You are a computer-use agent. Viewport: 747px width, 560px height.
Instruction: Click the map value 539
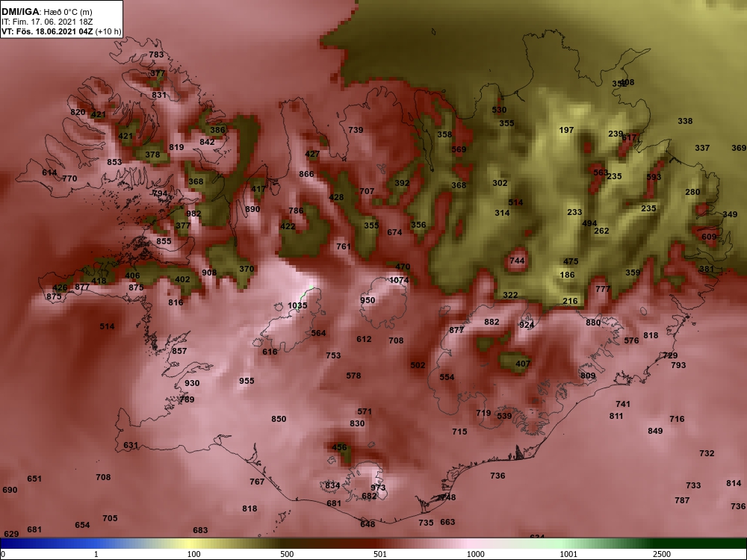tap(504, 416)
